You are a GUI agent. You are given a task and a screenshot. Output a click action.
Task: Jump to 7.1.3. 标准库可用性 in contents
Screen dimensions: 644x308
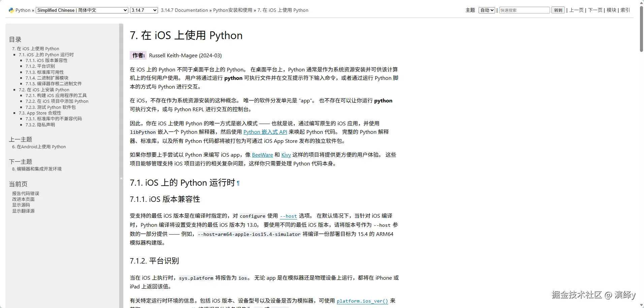coord(44,72)
